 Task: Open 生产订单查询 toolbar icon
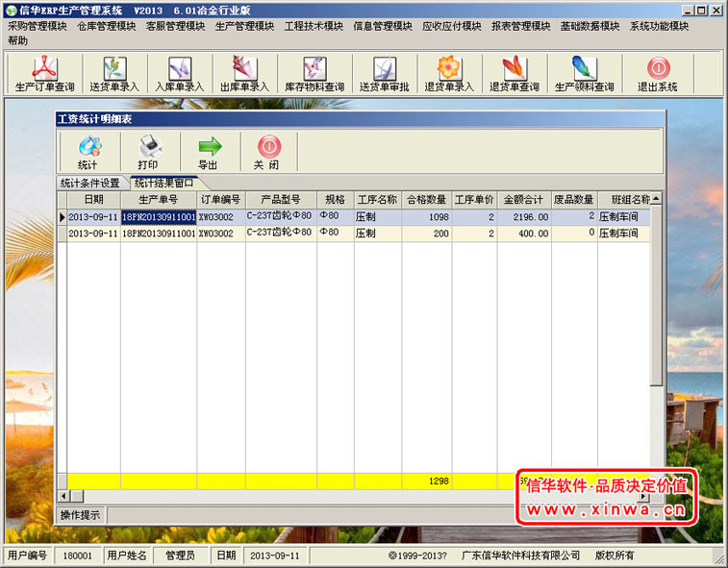pos(45,73)
